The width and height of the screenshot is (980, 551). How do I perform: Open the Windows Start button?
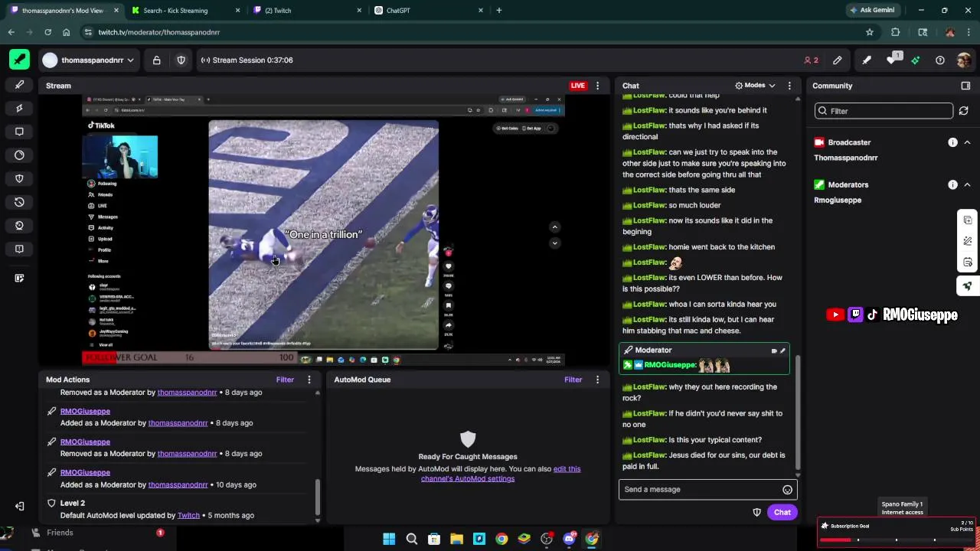[389, 539]
